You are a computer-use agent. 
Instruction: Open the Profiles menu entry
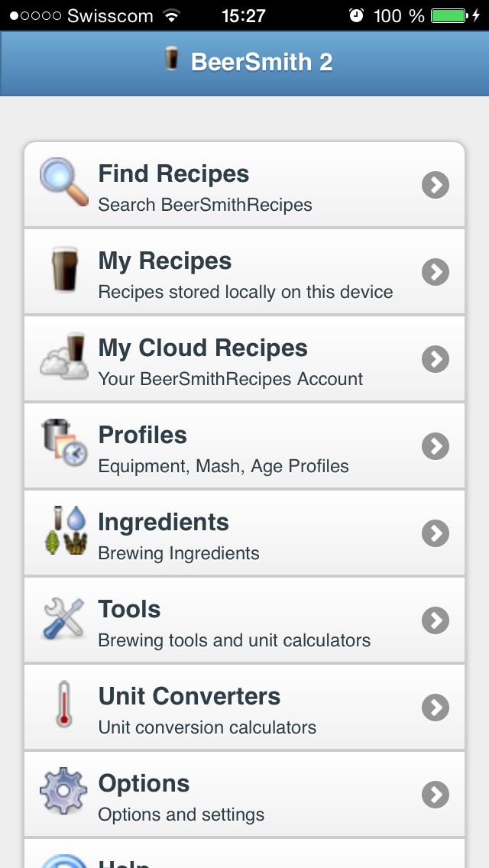click(143, 436)
